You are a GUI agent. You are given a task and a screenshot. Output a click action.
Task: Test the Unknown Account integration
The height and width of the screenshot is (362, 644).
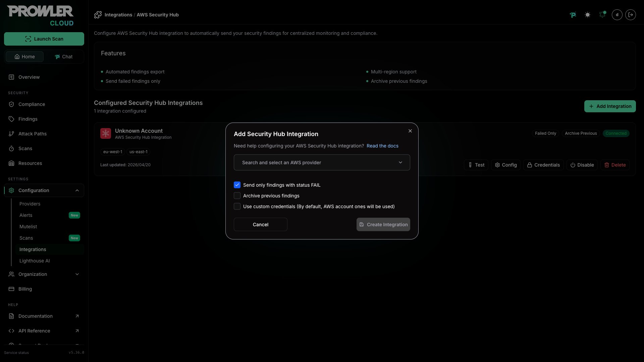(476, 165)
